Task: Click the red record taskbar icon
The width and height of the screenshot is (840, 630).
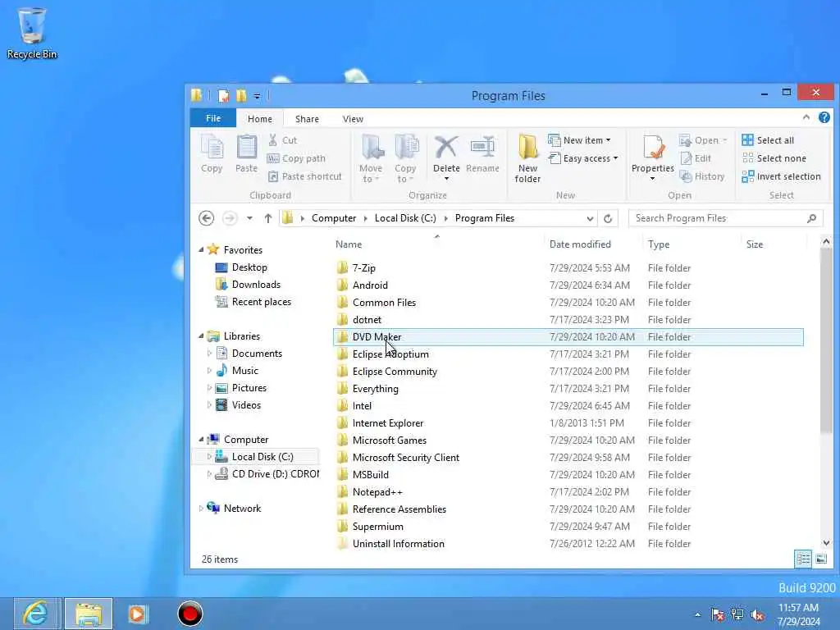Action: coord(190,614)
